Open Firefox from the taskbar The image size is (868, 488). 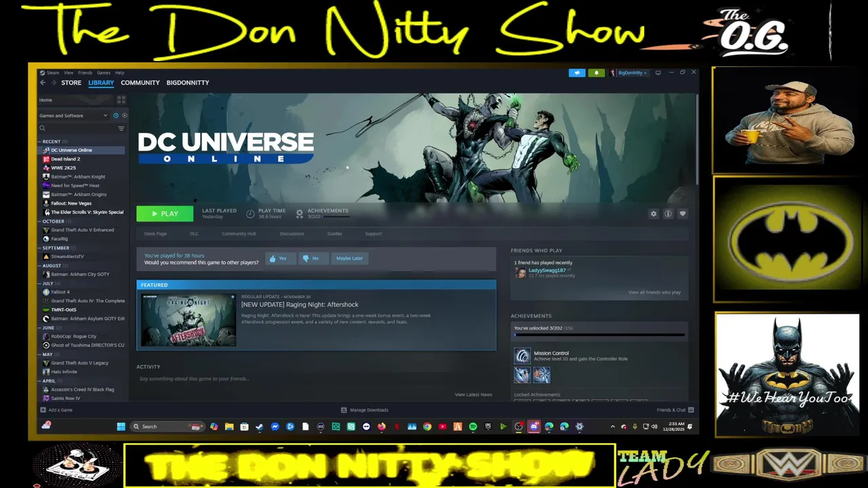click(382, 426)
